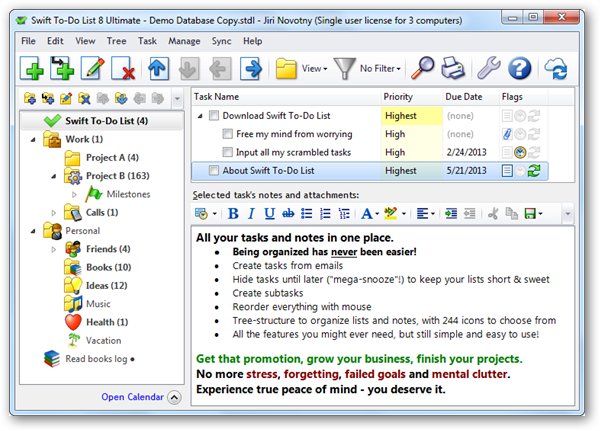Click the Print icon in main toolbar
600x431 pixels.
pyautogui.click(x=453, y=68)
